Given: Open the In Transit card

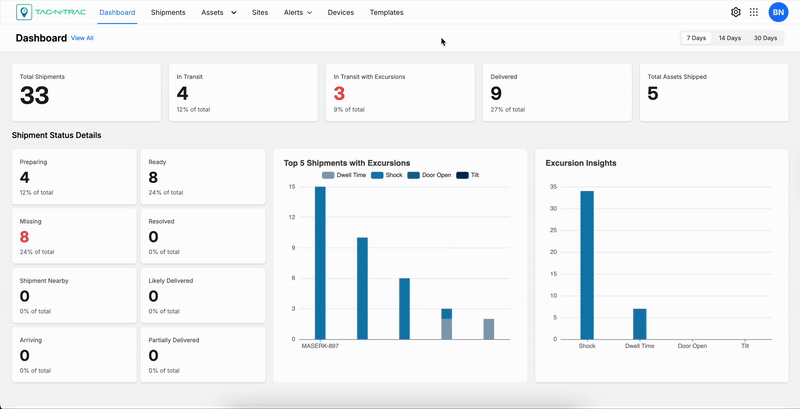Looking at the screenshot, I should tap(243, 92).
